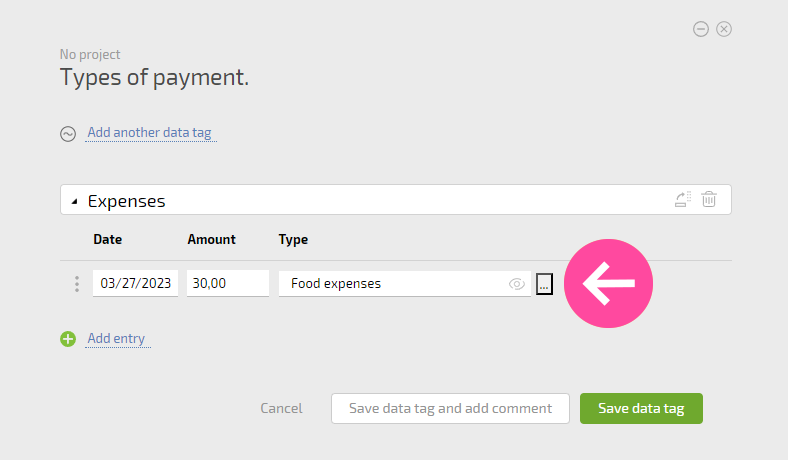Click the wave icon beside Add another data tag

[x=68, y=134]
